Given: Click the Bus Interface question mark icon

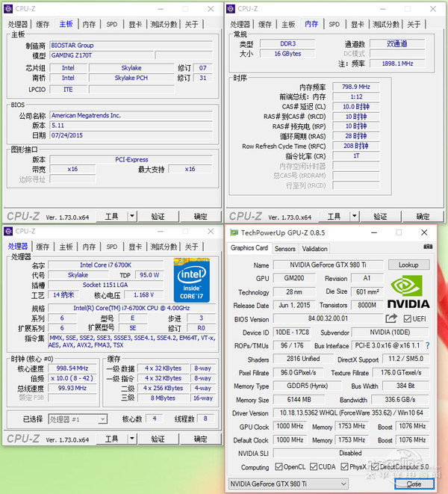Looking at the screenshot, I should click(x=428, y=346).
